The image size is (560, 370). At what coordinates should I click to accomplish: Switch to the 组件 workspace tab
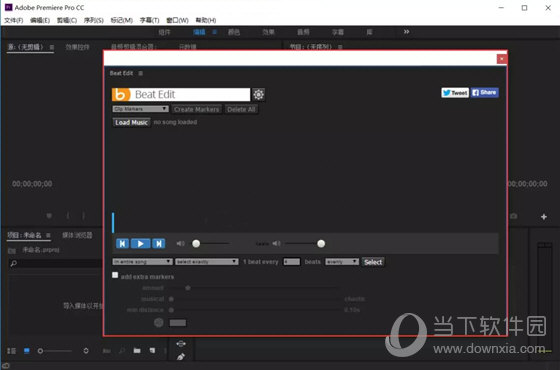point(164,32)
